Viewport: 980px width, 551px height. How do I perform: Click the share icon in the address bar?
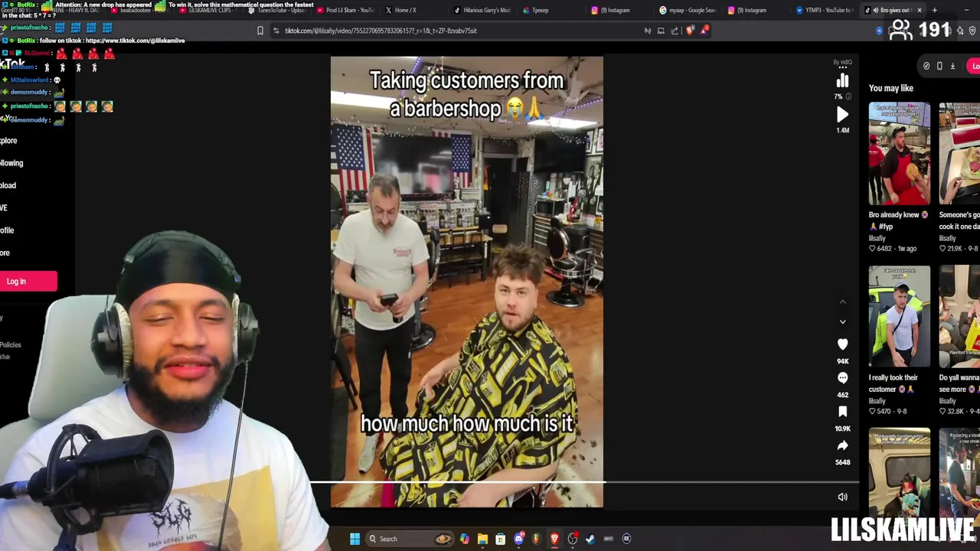[x=675, y=31]
